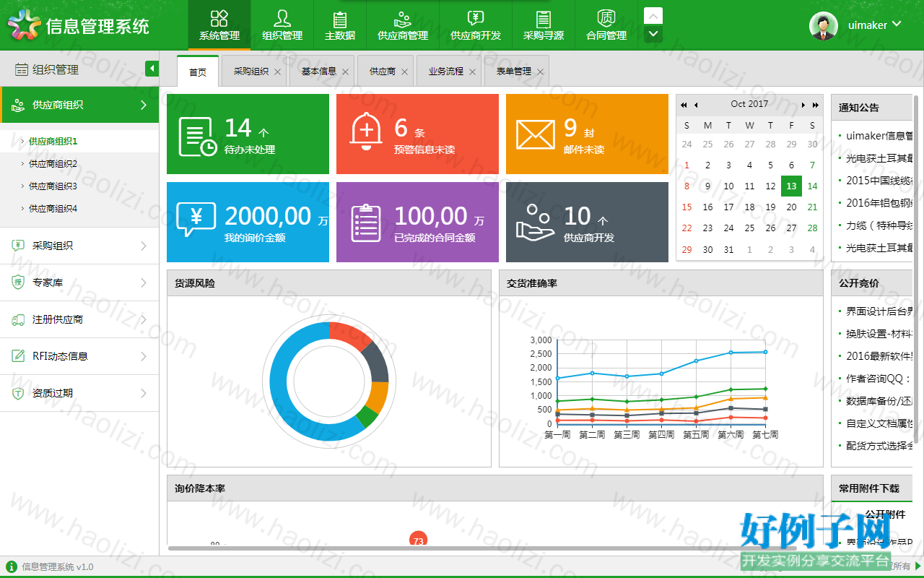Close the 业务流程 tab
924x578 pixels.
pyautogui.click(x=473, y=72)
